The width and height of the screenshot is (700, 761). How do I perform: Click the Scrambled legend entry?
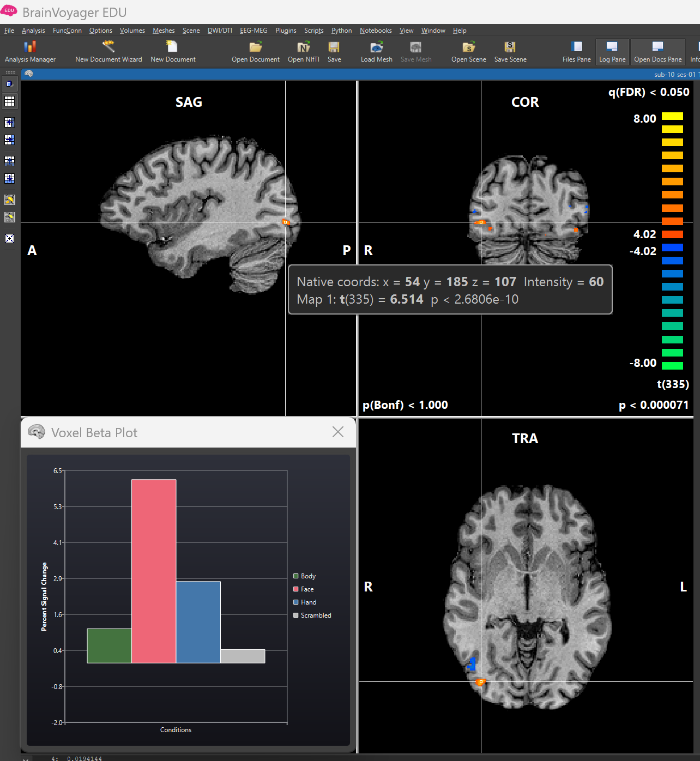tap(312, 615)
